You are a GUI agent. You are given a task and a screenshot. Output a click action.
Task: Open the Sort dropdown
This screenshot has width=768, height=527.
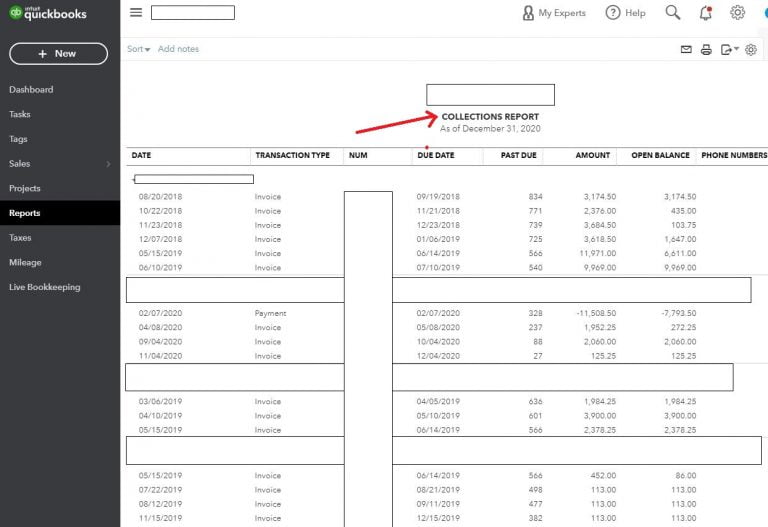[x=139, y=49]
